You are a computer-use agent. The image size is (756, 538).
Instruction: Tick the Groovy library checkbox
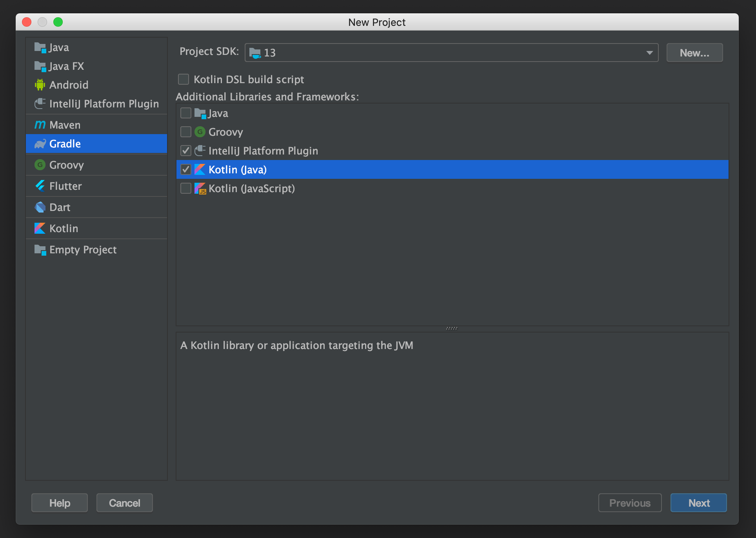(186, 132)
